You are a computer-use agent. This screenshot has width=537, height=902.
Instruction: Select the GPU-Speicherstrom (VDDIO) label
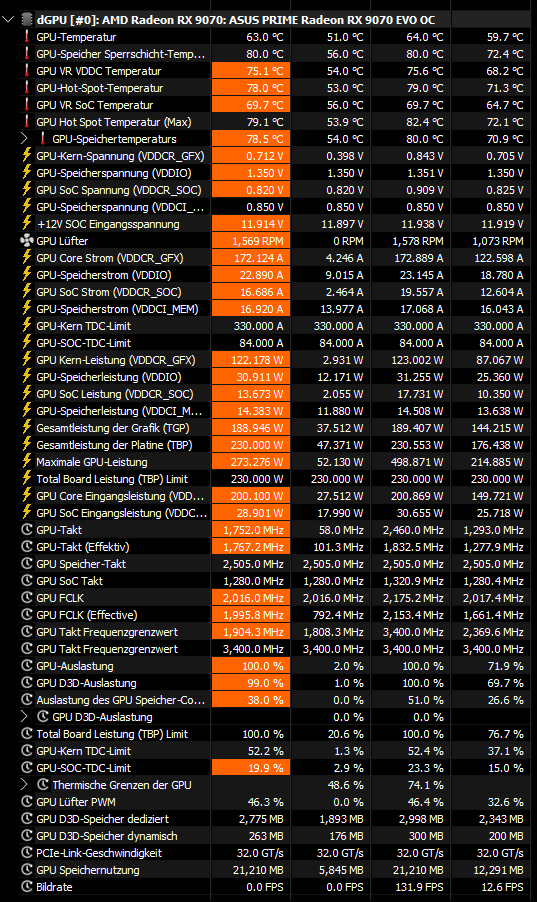point(104,275)
